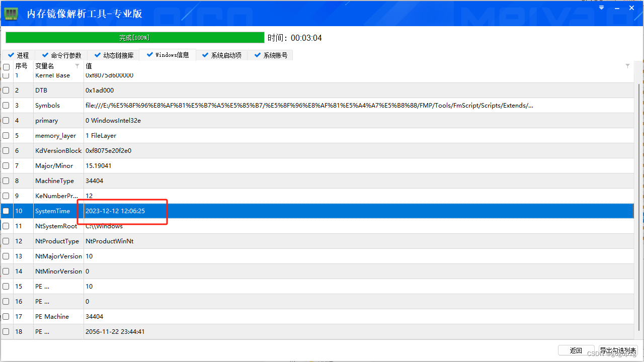The height and width of the screenshot is (362, 644).
Task: Tick the checkbox for PE Machine row
Action: [6, 317]
